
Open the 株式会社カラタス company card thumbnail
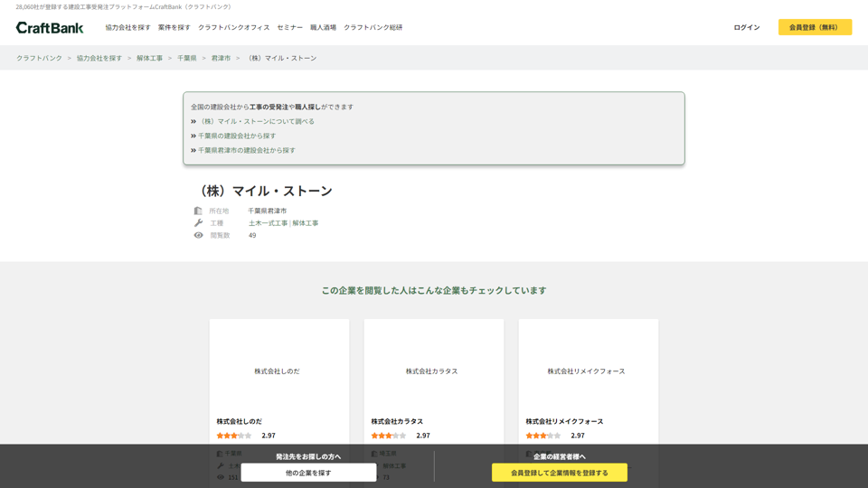(x=433, y=371)
